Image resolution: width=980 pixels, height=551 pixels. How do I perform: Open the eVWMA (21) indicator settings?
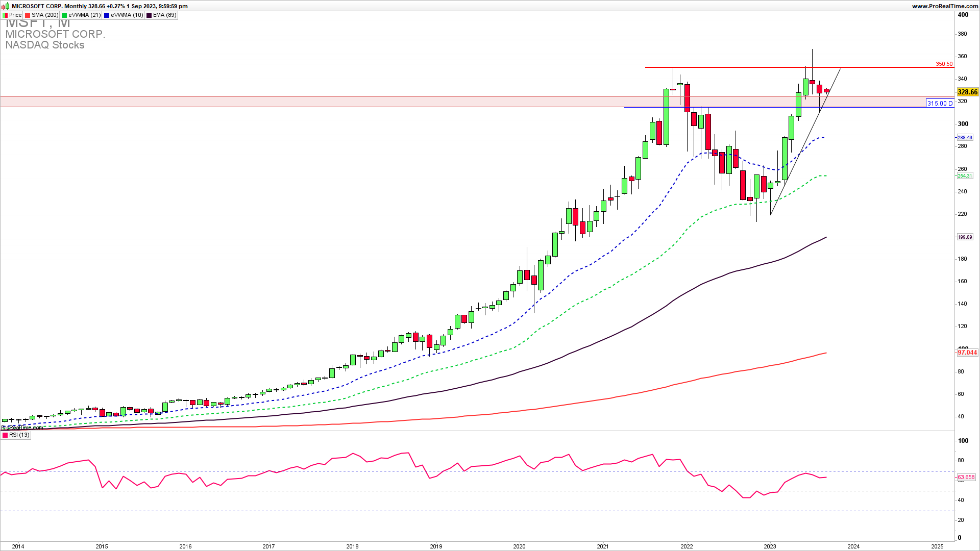click(x=82, y=15)
